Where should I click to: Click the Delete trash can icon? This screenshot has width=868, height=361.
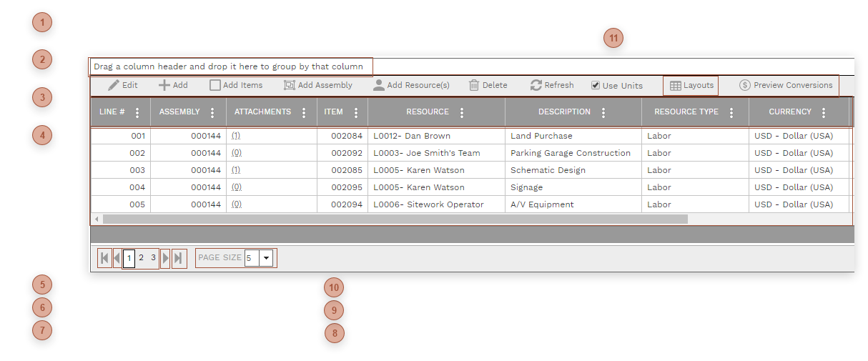[x=474, y=85]
